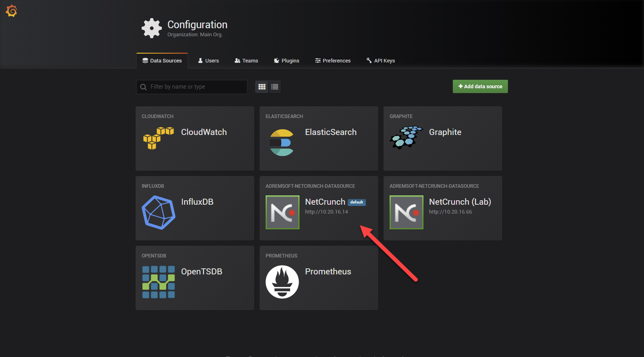Switch to grid view layout
The width and height of the screenshot is (644, 357).
262,87
